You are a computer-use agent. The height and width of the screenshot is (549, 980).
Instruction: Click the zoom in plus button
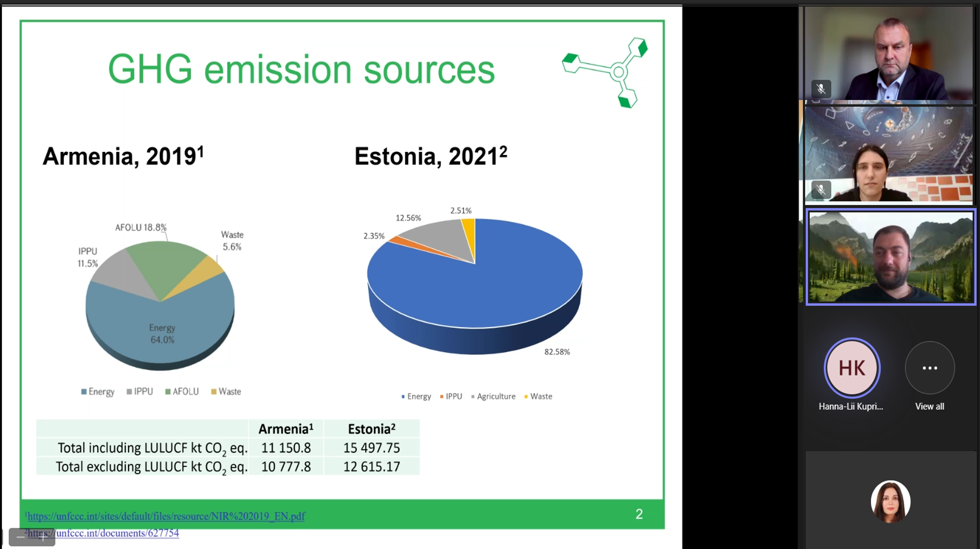[43, 537]
